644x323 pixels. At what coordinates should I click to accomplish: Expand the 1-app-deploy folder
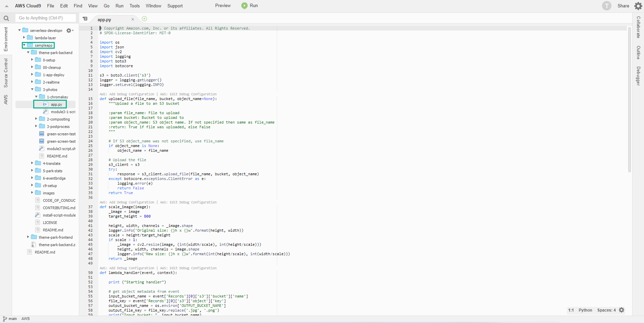pos(32,75)
